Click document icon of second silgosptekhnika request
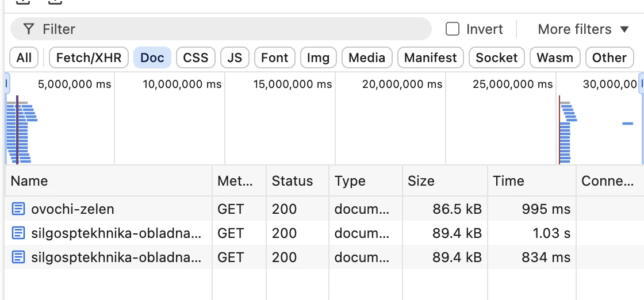 [x=18, y=233]
